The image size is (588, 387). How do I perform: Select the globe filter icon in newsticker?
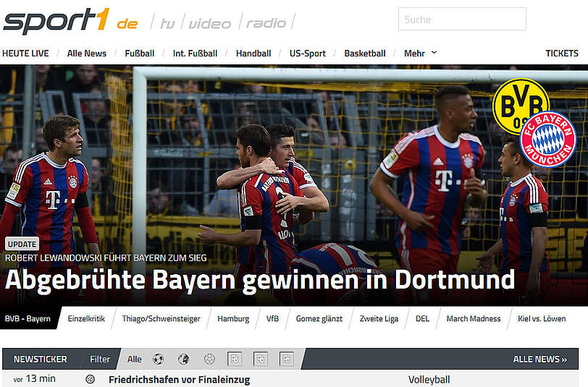click(183, 359)
